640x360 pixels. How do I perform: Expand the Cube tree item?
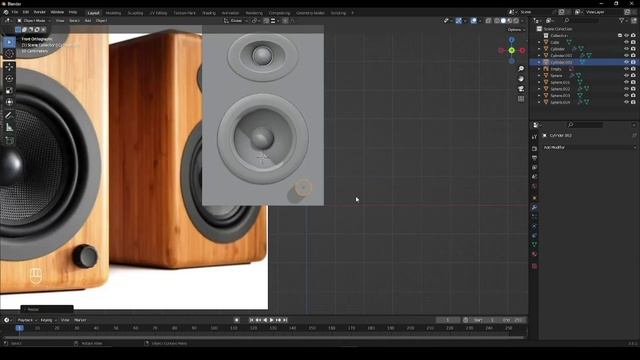[540, 42]
